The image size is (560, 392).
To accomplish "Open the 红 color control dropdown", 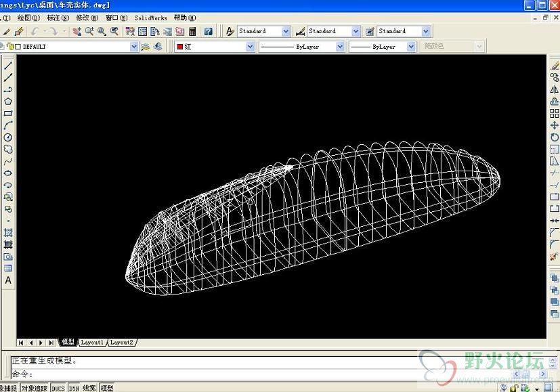I will pyautogui.click(x=250, y=47).
